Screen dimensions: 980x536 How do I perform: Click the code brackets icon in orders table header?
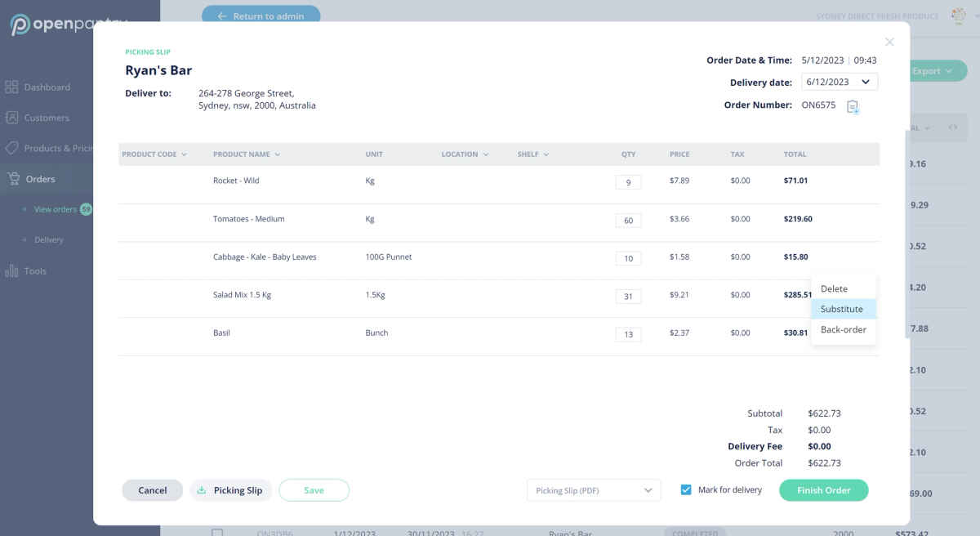pyautogui.click(x=952, y=127)
